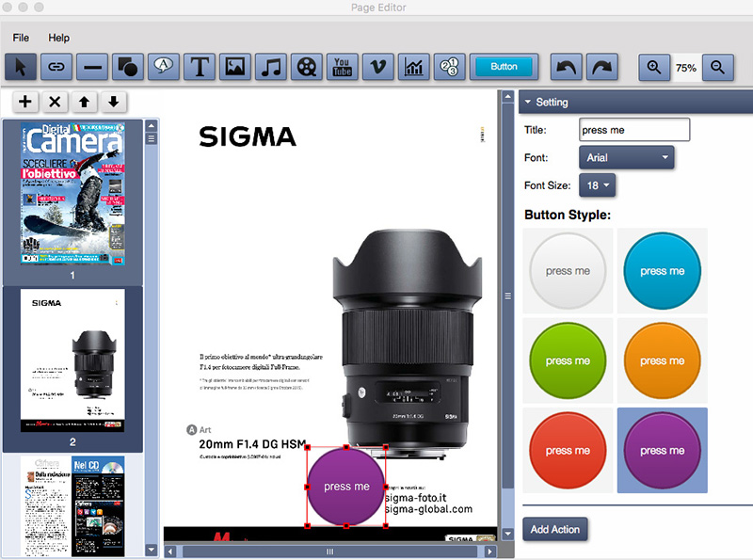Select the line drawing tool
753x560 pixels.
click(x=92, y=67)
